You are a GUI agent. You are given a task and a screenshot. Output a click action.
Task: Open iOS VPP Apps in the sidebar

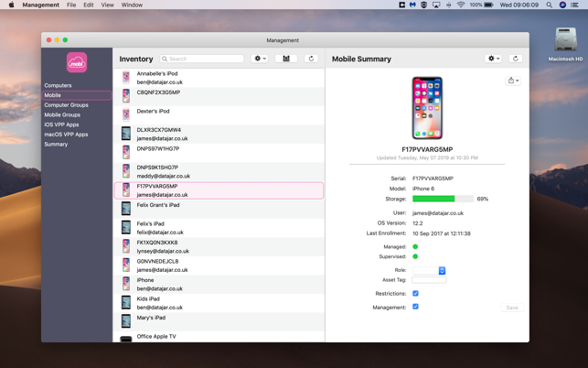[61, 124]
